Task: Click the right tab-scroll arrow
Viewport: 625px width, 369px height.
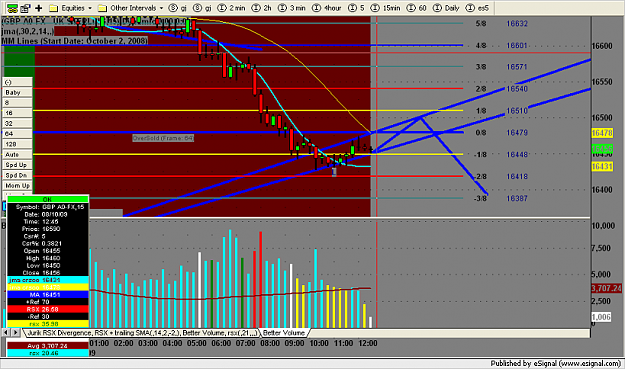Action: coord(15,332)
